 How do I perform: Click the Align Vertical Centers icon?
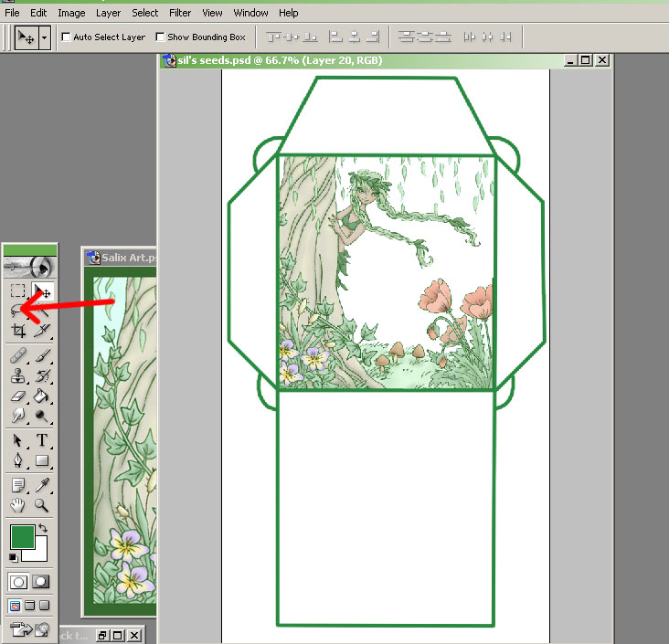292,37
